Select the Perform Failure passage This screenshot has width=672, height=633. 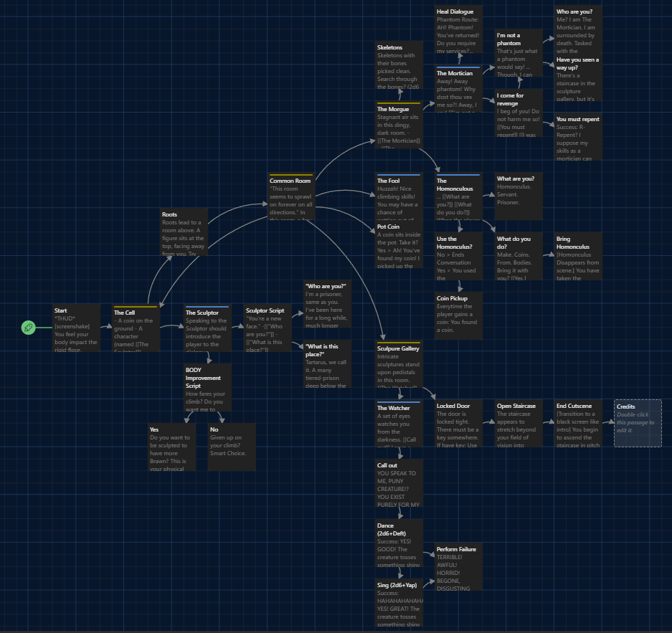click(x=458, y=567)
